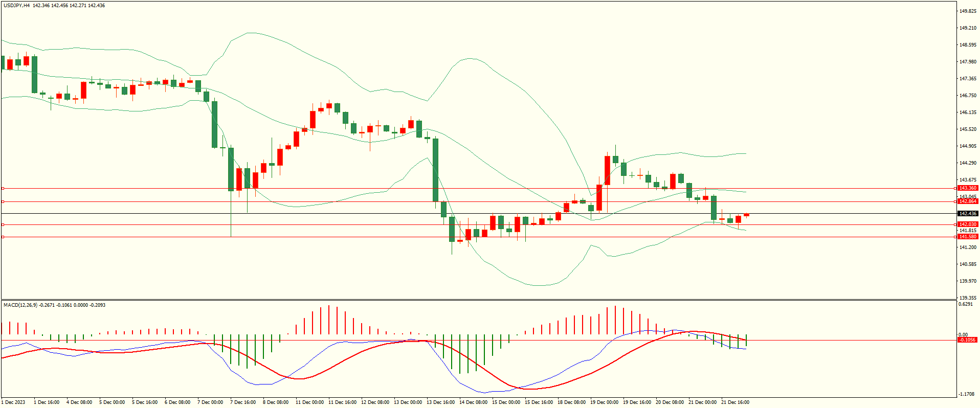This screenshot has width=980, height=408.
Task: Click the MACD value -0.2093 in indicator header
Action: click(98, 305)
